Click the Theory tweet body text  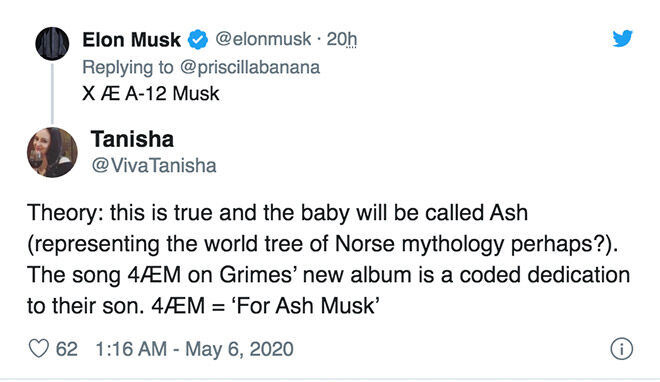pos(328,259)
